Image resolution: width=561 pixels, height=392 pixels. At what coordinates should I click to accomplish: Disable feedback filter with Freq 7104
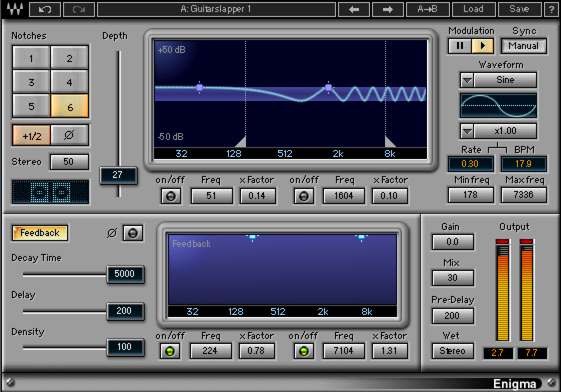click(x=304, y=351)
